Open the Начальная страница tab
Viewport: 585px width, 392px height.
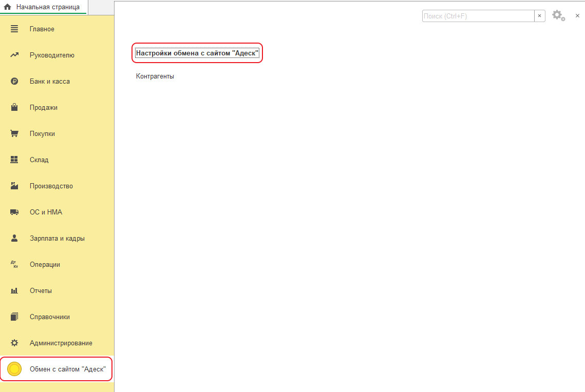[x=43, y=7]
